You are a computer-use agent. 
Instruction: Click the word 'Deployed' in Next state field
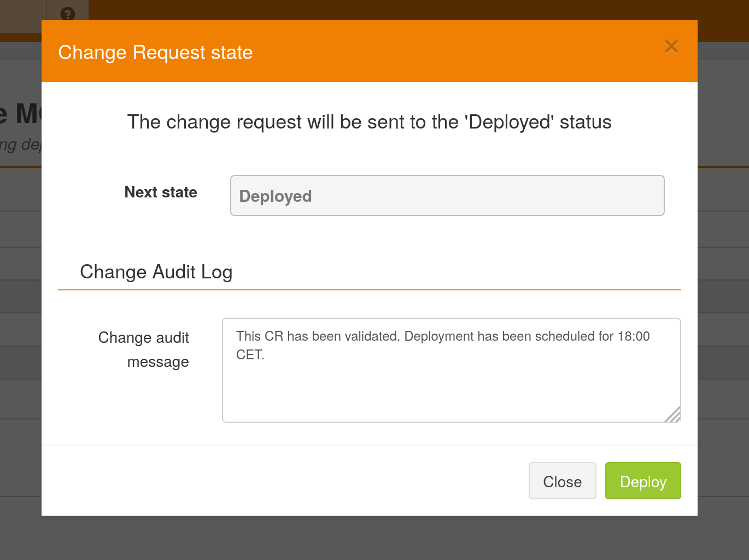[276, 196]
